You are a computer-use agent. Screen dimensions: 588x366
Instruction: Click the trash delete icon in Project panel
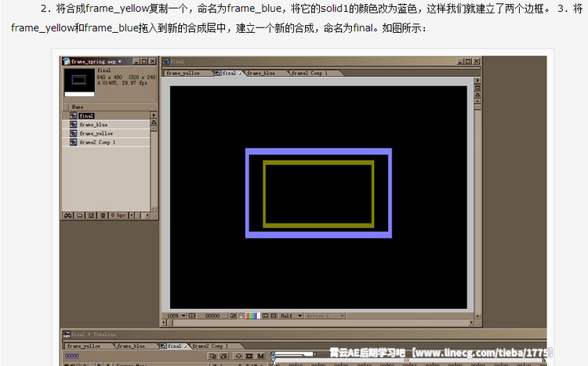tap(103, 216)
